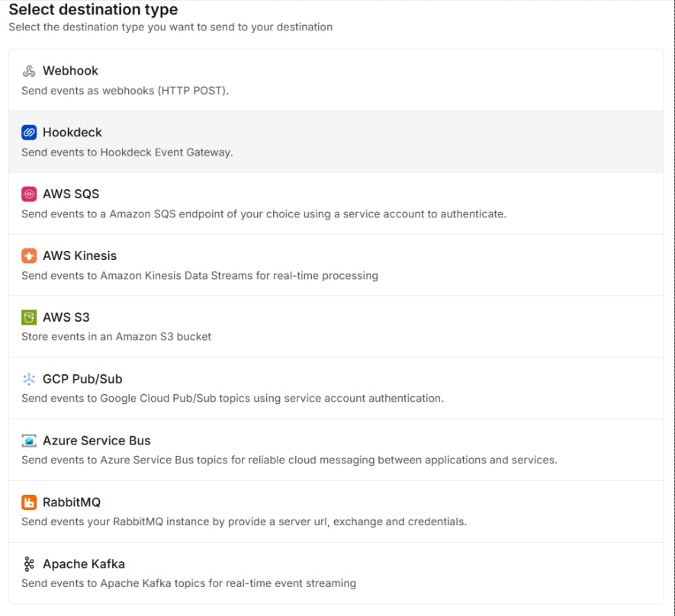Click the Azure Service Bus icon
Viewport: 675px width, 616px height.
pos(29,441)
